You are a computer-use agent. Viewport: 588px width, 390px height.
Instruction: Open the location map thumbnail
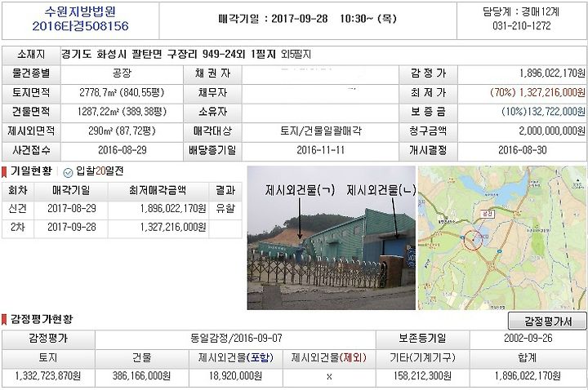[x=502, y=237]
